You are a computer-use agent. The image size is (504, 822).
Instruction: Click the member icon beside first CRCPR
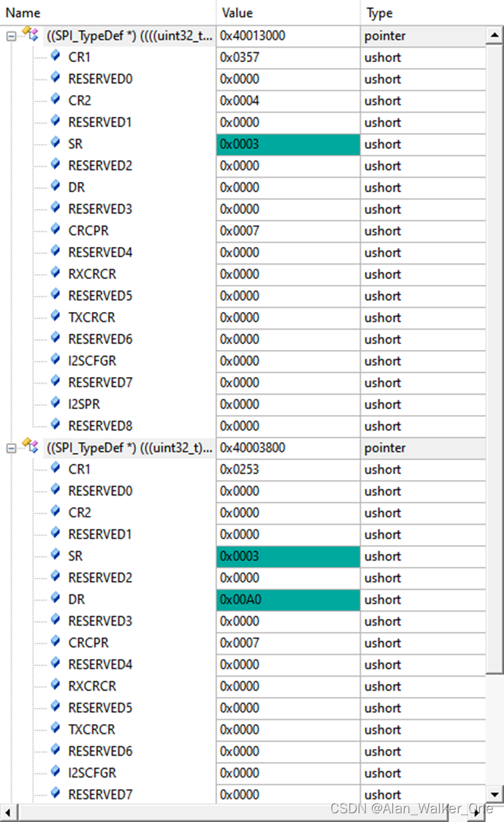coord(56,229)
